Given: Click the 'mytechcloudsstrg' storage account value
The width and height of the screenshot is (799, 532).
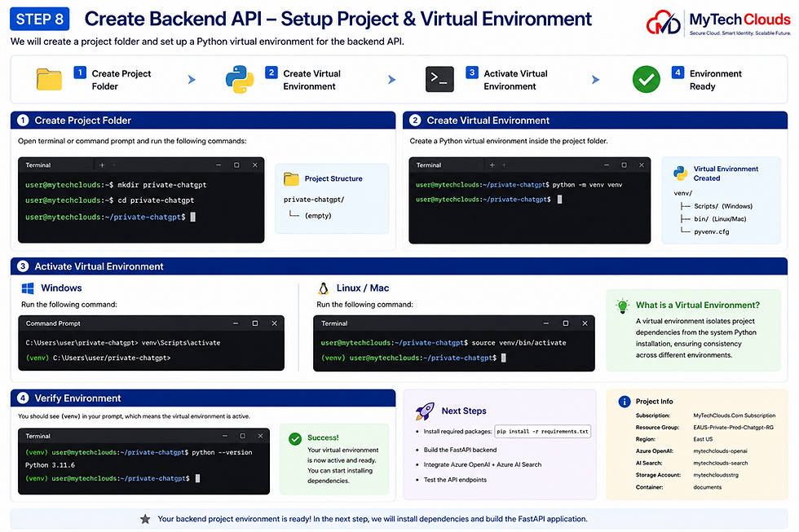Looking at the screenshot, I should point(716,475).
